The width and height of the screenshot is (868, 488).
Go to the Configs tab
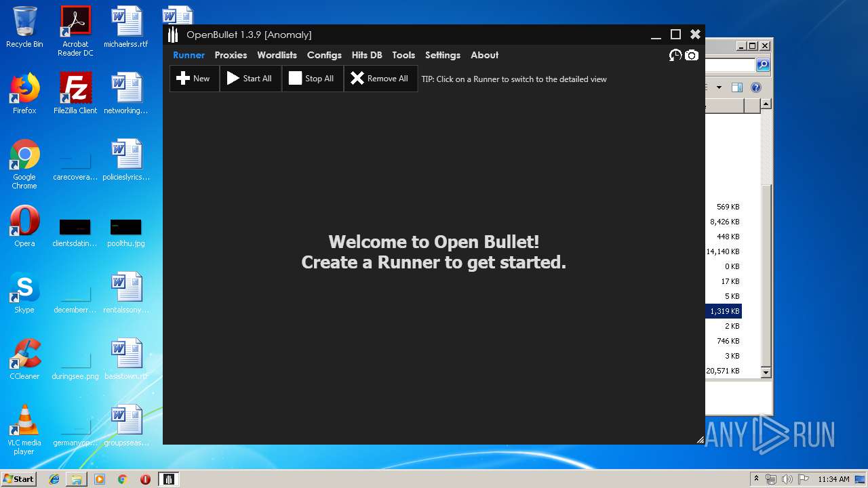pyautogui.click(x=324, y=55)
